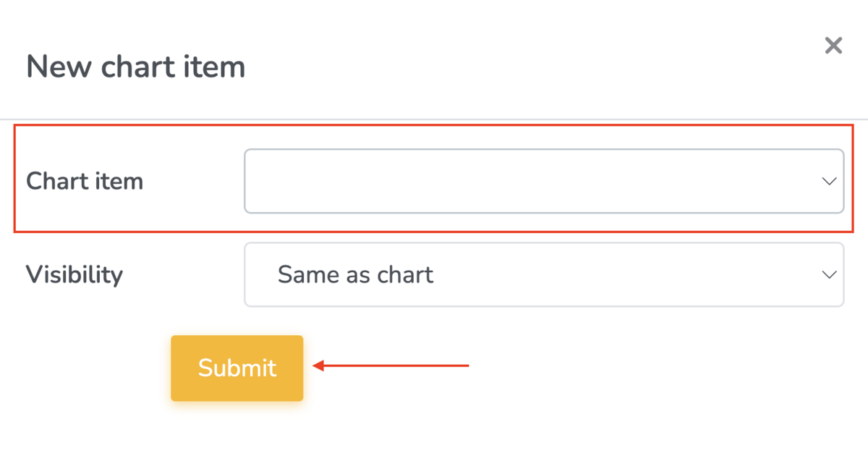
Task: Click the highlighted Chart item row
Action: point(434,179)
